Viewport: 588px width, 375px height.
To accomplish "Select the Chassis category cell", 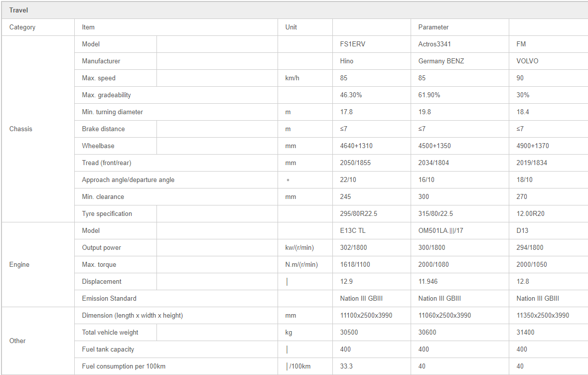I will point(20,129).
